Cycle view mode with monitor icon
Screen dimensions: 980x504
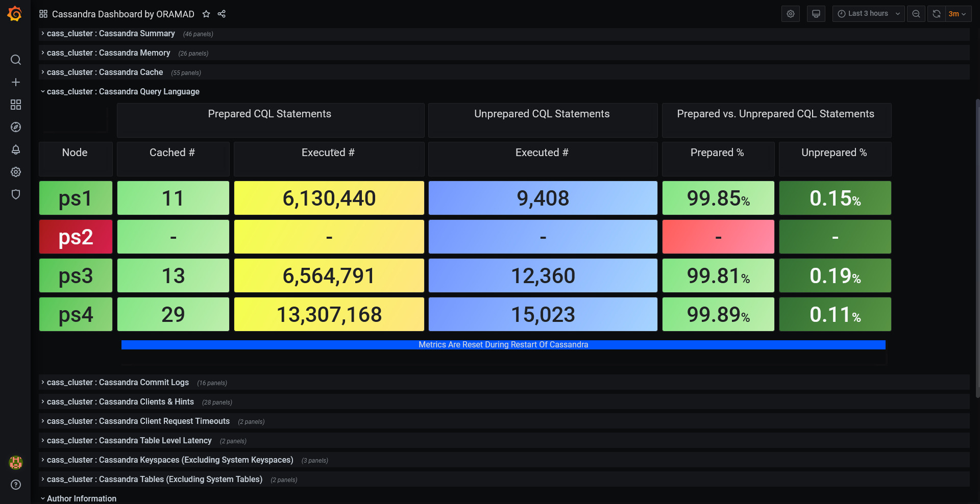816,14
